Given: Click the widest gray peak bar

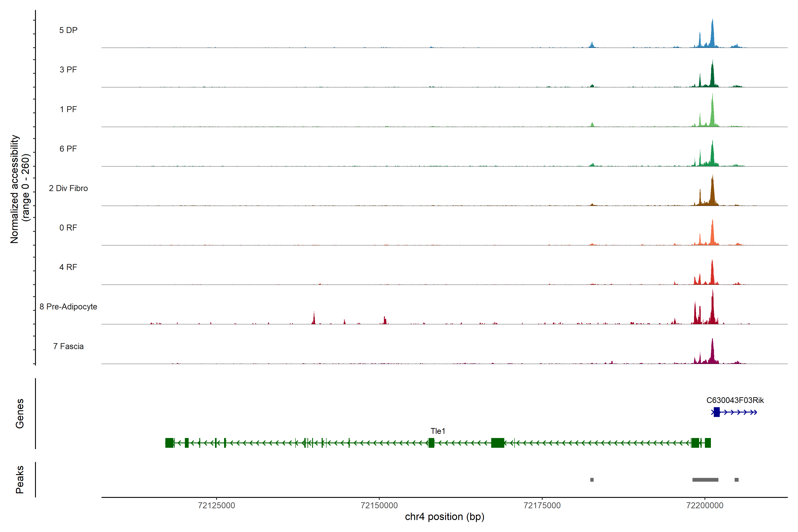Looking at the screenshot, I should pyautogui.click(x=705, y=479).
